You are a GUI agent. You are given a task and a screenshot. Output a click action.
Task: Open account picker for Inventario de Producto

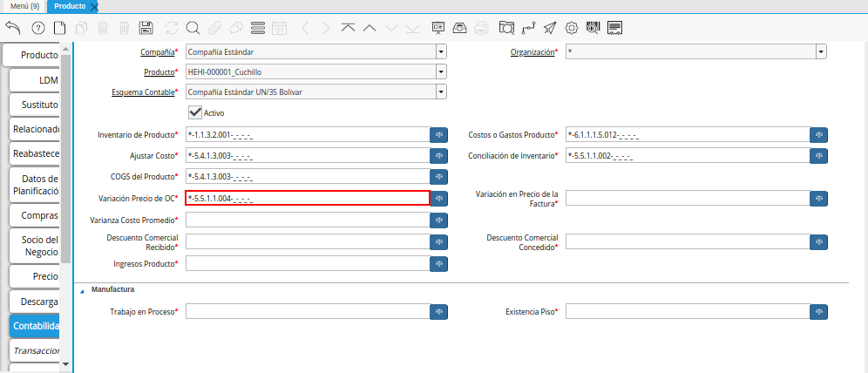pyautogui.click(x=439, y=134)
